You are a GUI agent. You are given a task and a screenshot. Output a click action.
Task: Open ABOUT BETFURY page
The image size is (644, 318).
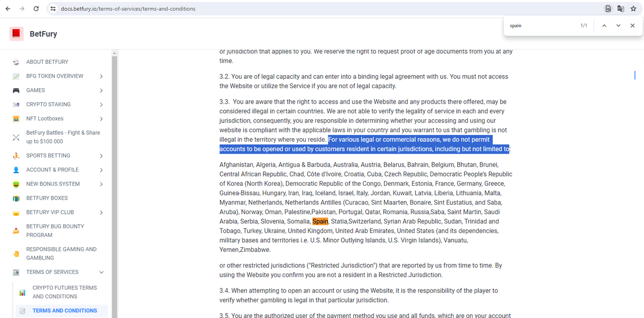tap(47, 62)
